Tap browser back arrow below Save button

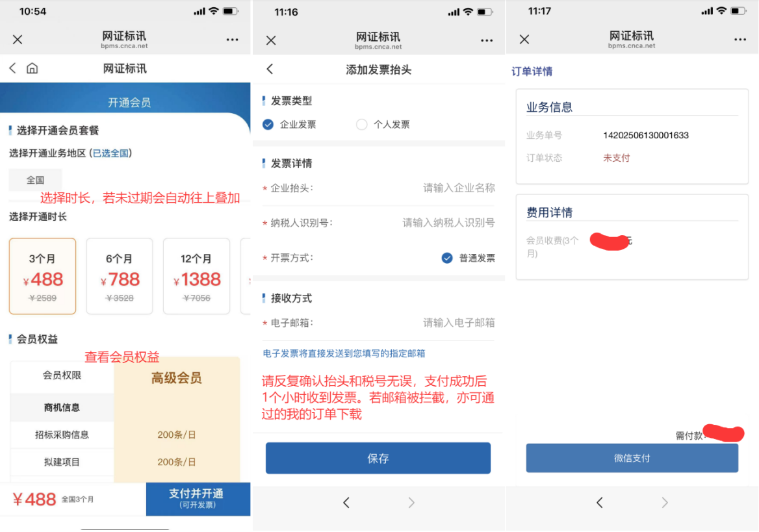(346, 502)
